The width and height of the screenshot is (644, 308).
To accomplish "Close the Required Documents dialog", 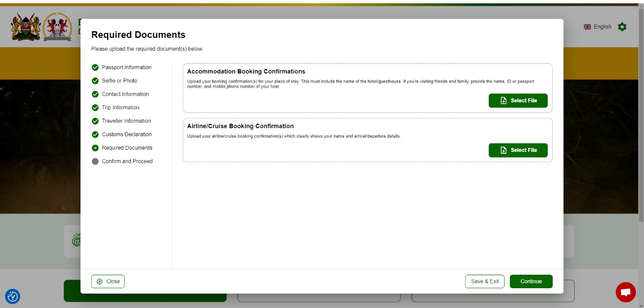I will tap(108, 281).
